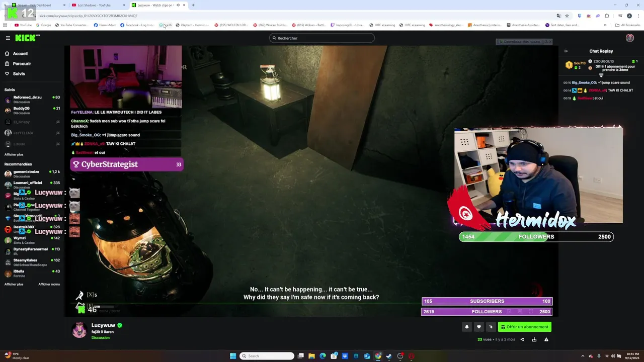Open gamemixtreize recommended channel
Viewport: 644px width, 362px height.
pyautogui.click(x=32, y=173)
